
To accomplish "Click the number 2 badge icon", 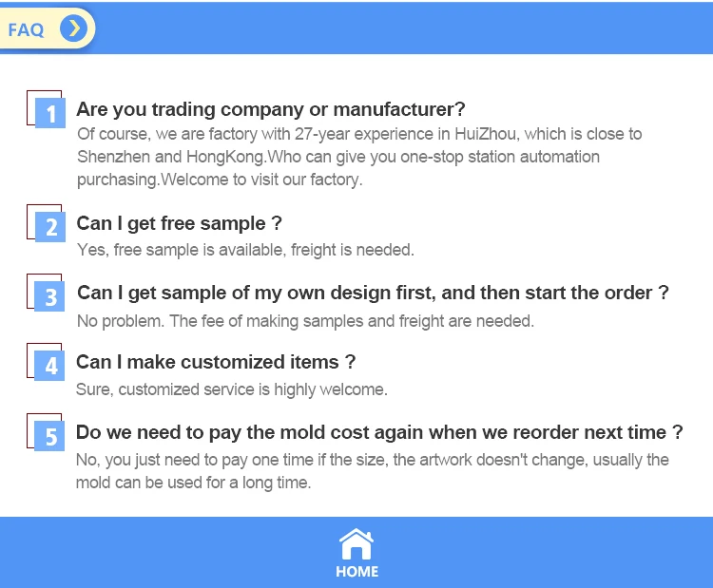I will coord(49,226).
